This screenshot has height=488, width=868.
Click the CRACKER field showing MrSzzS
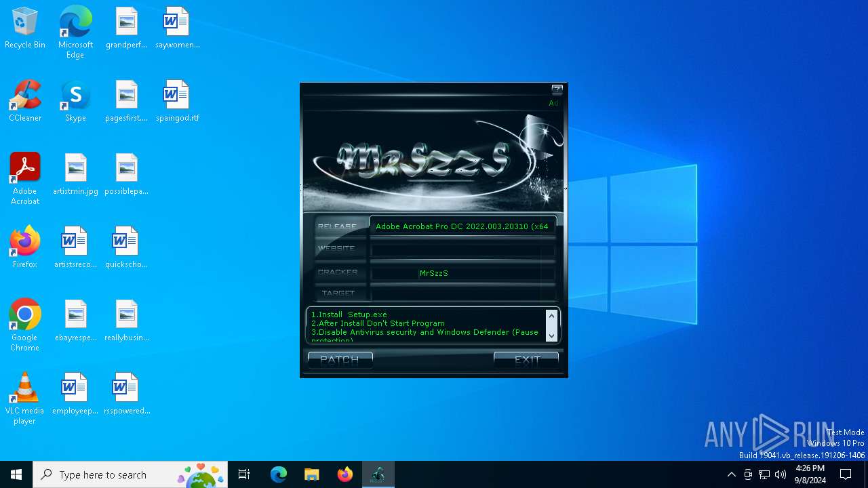(462, 272)
